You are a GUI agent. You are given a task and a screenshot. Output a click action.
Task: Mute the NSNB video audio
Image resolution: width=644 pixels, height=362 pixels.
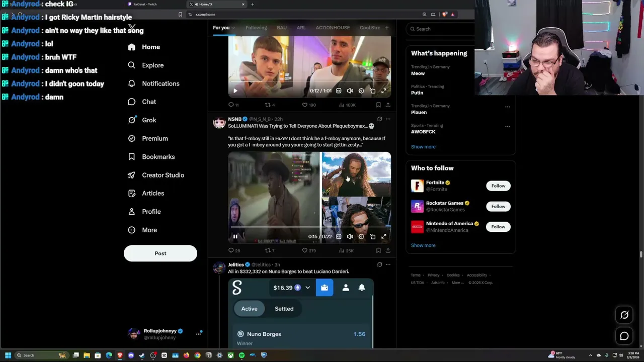tap(350, 236)
